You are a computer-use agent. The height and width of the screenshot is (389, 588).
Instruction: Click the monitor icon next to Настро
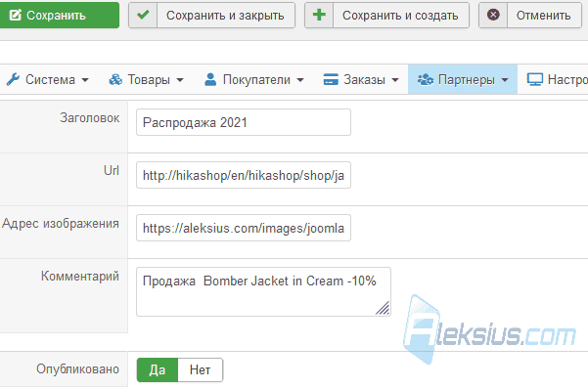pos(535,79)
